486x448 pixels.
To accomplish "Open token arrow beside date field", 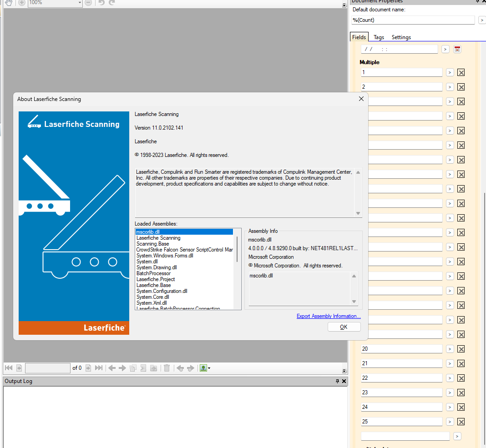I will coord(445,49).
